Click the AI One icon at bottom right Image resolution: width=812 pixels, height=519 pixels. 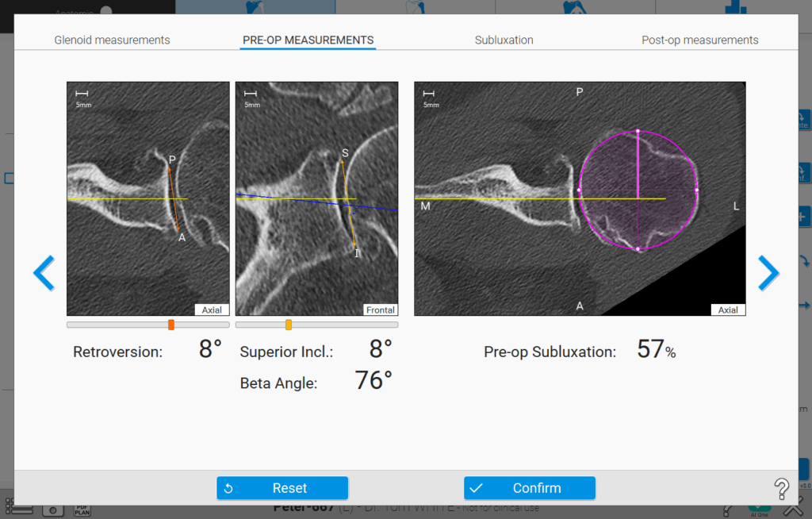[x=758, y=509]
